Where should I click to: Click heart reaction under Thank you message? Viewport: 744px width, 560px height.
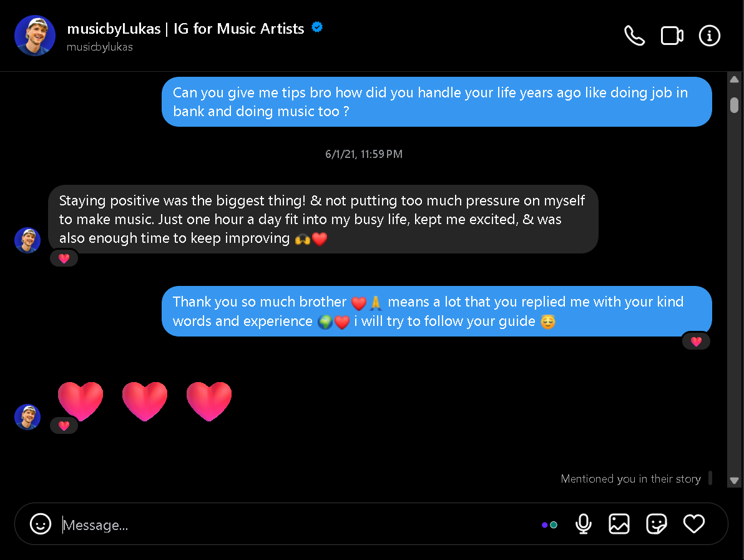[696, 341]
